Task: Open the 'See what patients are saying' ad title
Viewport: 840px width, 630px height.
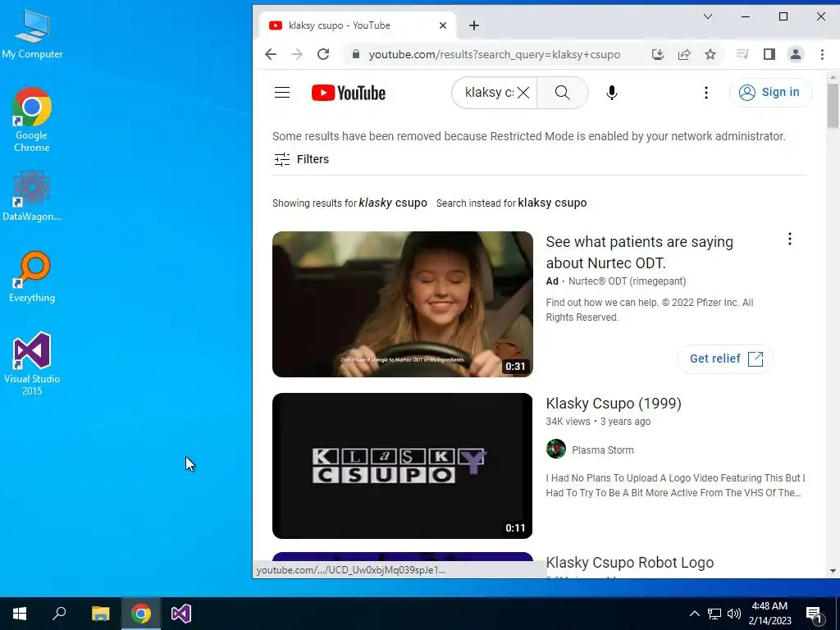Action: (x=640, y=253)
